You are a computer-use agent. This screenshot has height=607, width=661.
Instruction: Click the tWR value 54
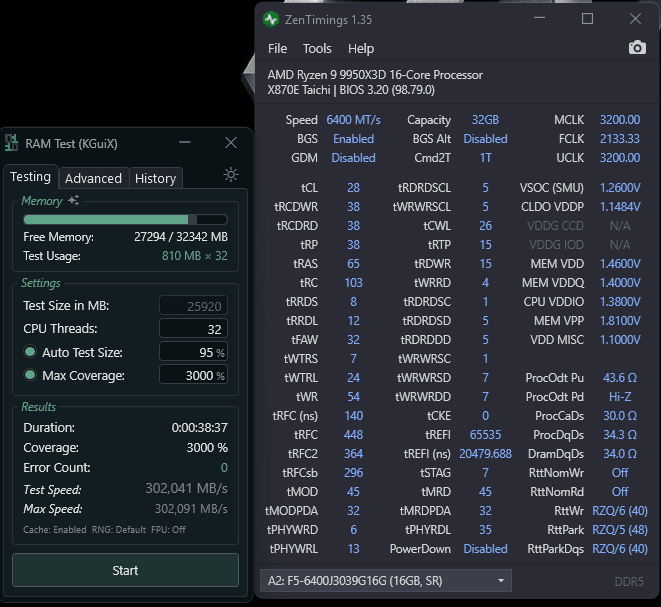pyautogui.click(x=353, y=397)
